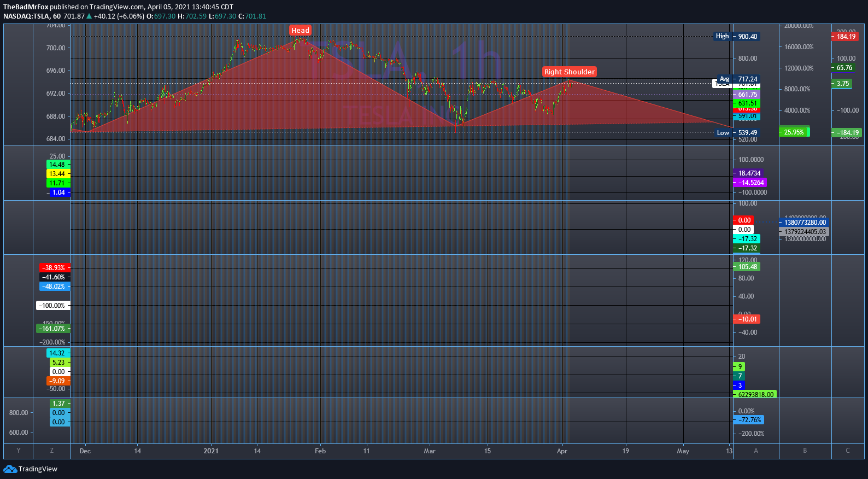Click the 18.4734 indicator value
This screenshot has width=868, height=479.
[749, 173]
